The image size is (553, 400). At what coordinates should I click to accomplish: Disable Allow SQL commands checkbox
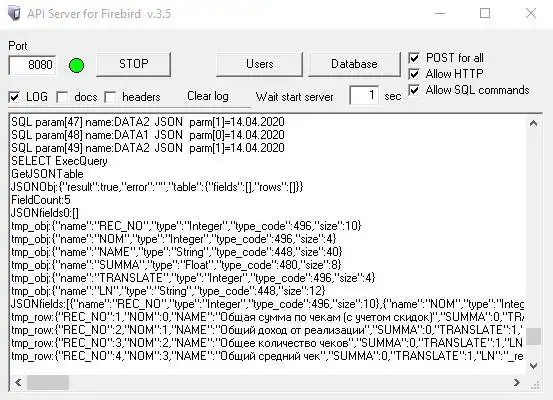point(414,90)
